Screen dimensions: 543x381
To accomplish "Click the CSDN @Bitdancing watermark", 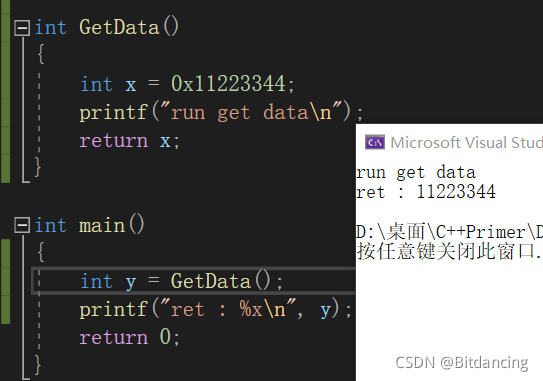I will click(x=462, y=363).
